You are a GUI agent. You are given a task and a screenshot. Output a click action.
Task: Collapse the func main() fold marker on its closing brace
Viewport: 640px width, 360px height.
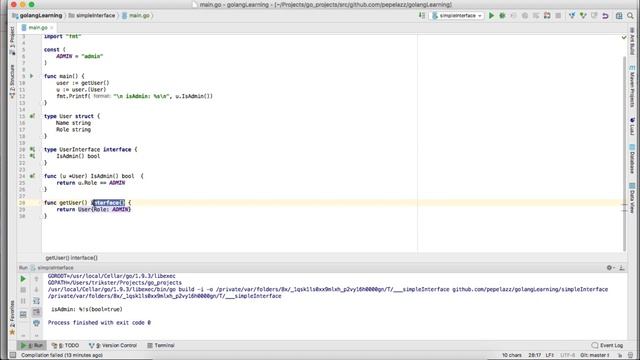click(42, 103)
